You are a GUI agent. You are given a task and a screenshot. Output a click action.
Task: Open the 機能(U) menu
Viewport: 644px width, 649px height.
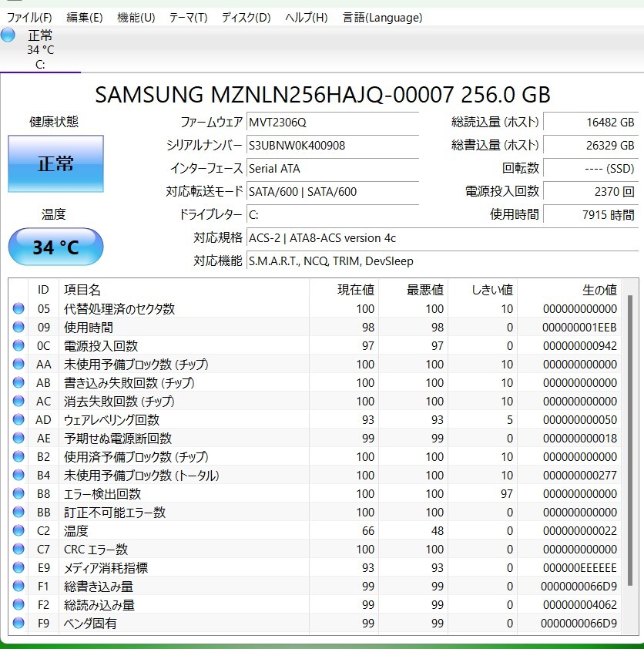pos(136,18)
